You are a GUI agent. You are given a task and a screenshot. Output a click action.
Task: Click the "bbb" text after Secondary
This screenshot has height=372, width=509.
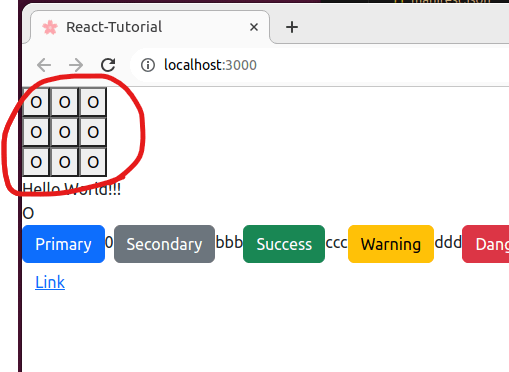pos(229,242)
